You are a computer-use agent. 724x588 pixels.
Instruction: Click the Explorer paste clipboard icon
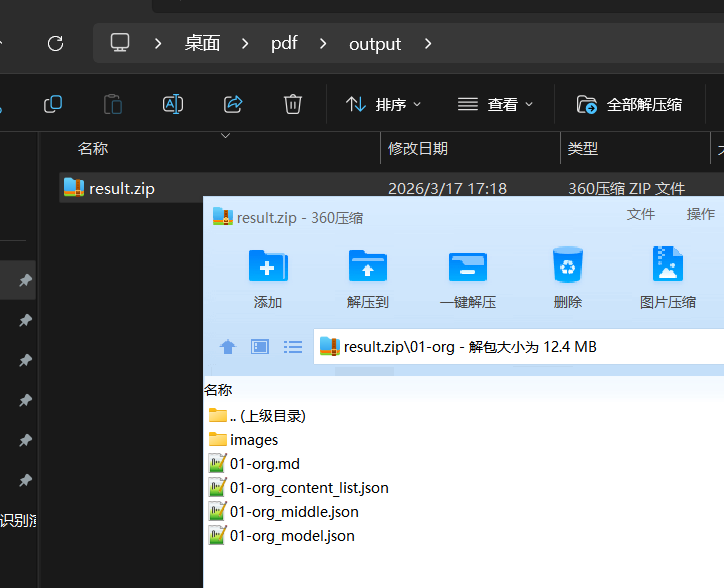[113, 104]
